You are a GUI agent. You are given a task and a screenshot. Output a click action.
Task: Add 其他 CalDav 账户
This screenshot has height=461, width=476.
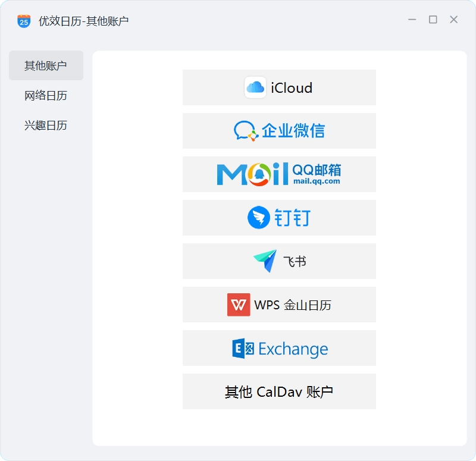tap(279, 391)
